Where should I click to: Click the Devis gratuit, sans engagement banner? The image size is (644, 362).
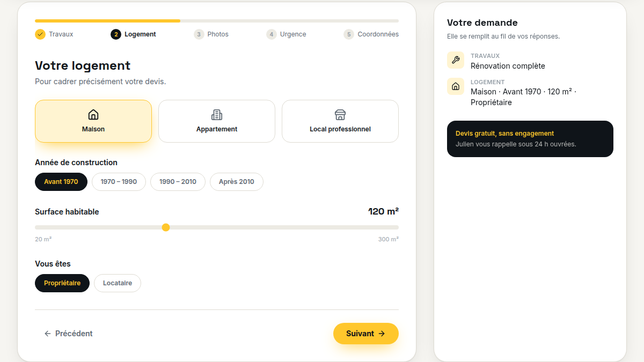[530, 139]
